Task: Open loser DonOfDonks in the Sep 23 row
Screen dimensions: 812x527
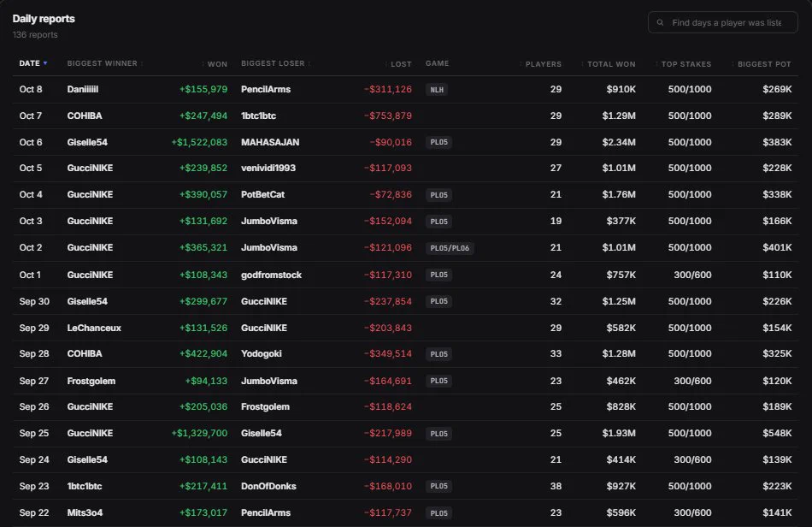Action: point(268,486)
